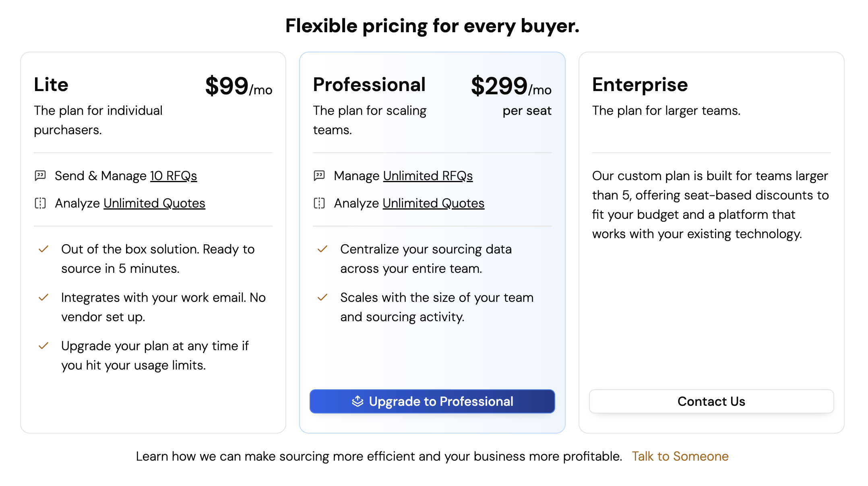
Task: Click the quote analyze icon in Lite plan
Action: pos(40,203)
